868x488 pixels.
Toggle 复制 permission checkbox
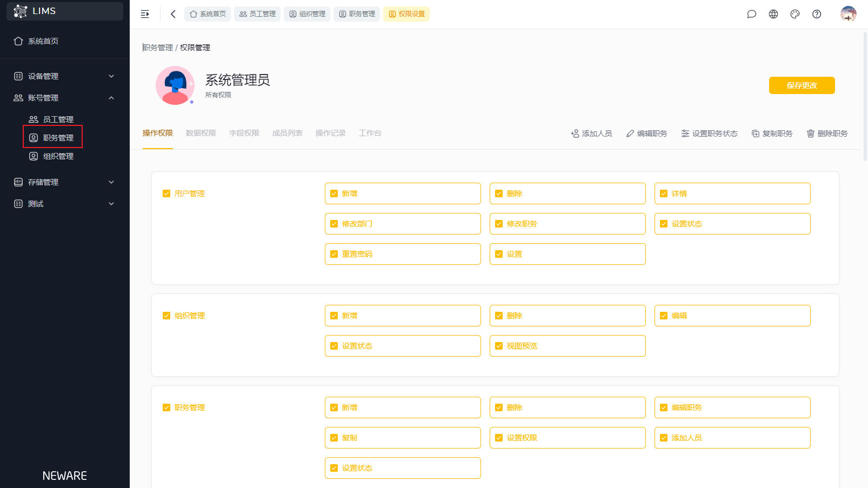334,438
